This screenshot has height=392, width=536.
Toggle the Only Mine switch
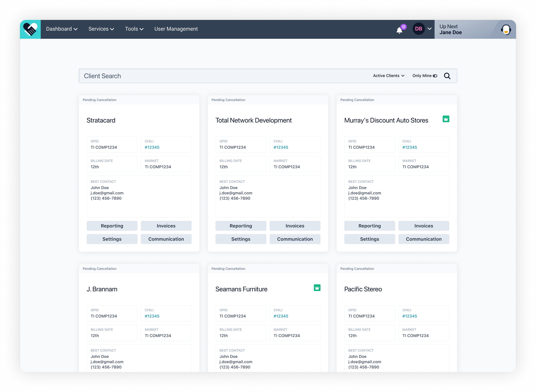tap(435, 76)
